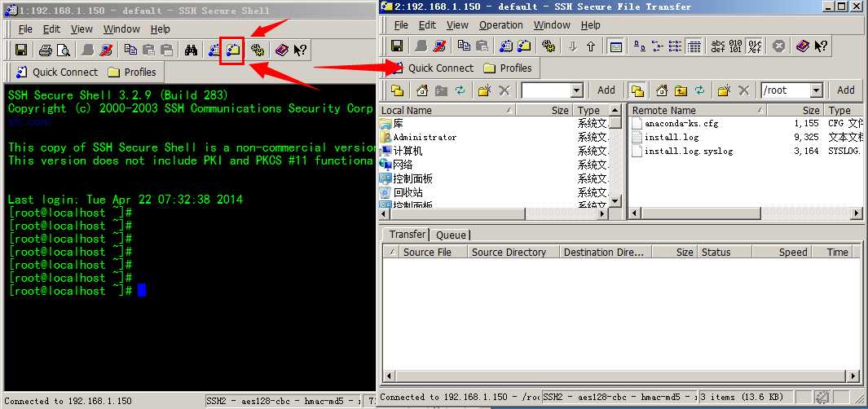Select the Transfer tab
The image size is (868, 409).
[x=408, y=235]
